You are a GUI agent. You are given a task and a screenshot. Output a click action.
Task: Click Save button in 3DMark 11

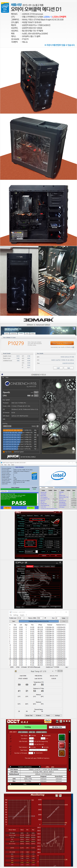pos(69,368)
